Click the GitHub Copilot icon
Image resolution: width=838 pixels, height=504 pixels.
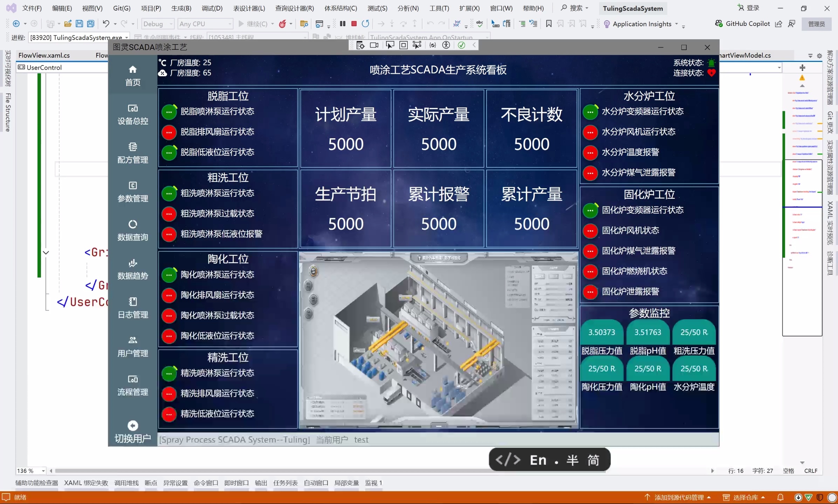(x=719, y=24)
